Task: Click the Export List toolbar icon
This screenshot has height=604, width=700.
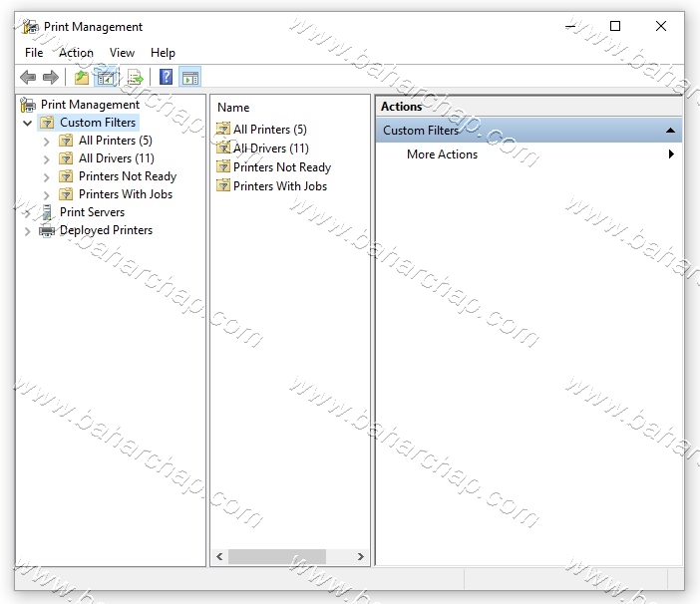Action: tap(135, 77)
